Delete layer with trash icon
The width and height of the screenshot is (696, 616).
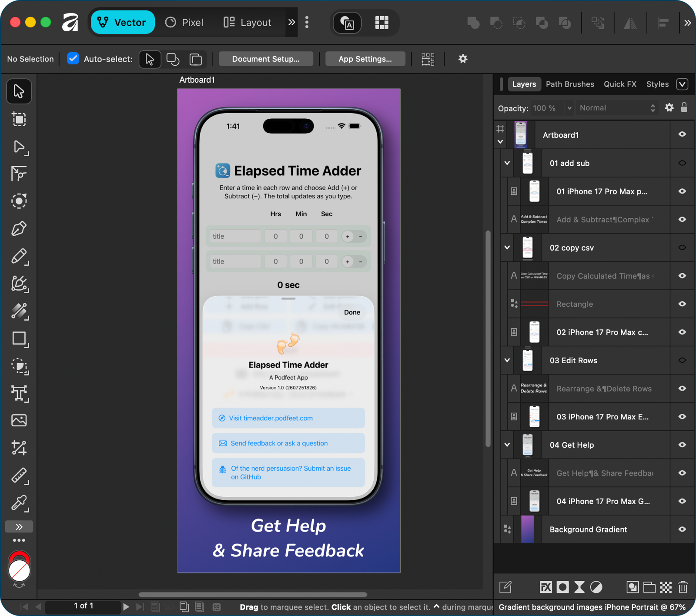(x=683, y=587)
